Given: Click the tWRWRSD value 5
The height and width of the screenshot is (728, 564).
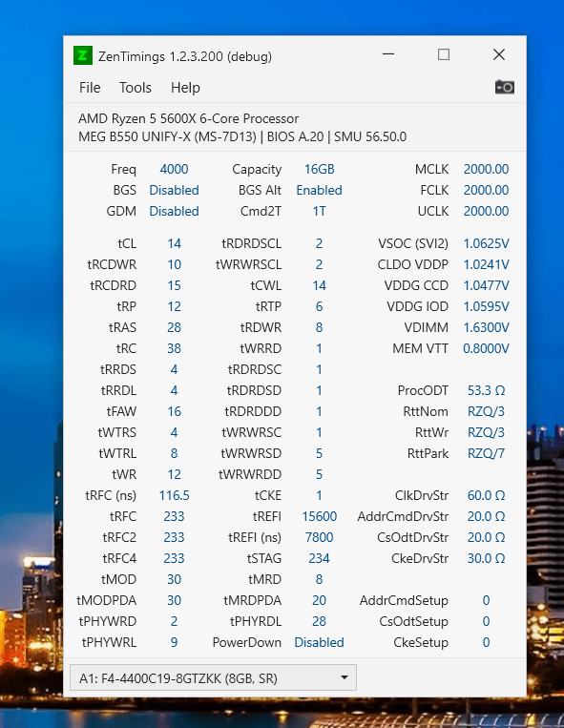Looking at the screenshot, I should tap(319, 453).
